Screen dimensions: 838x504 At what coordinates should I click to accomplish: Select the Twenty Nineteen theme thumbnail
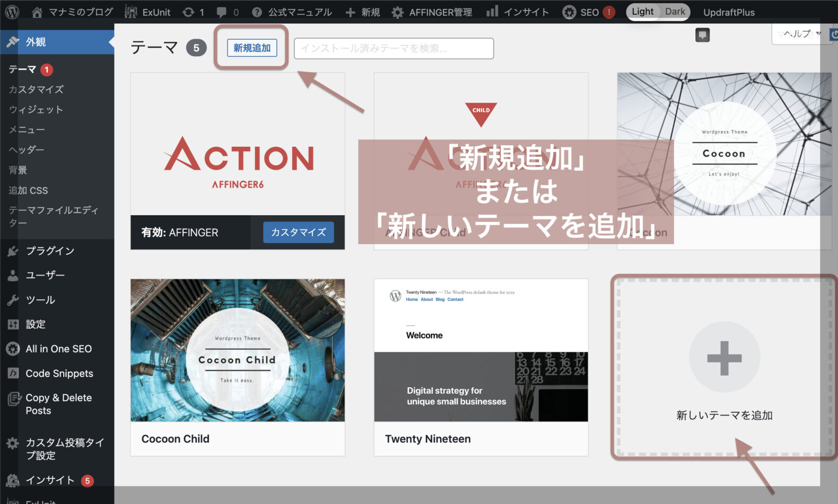point(481,350)
